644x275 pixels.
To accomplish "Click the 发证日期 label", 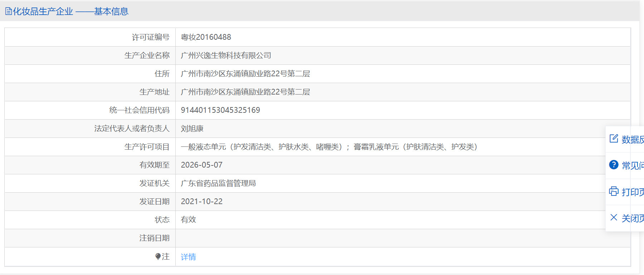I will pyautogui.click(x=155, y=202).
